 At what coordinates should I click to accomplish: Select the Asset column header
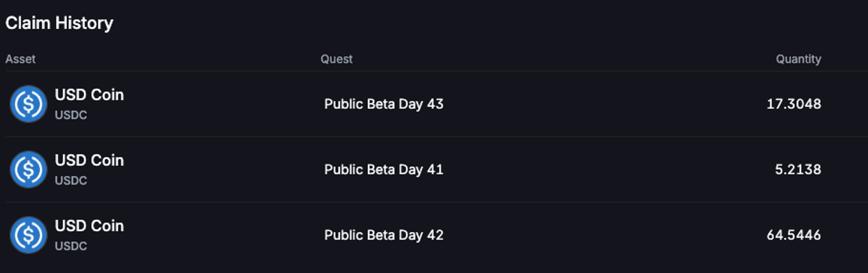pyautogui.click(x=21, y=59)
